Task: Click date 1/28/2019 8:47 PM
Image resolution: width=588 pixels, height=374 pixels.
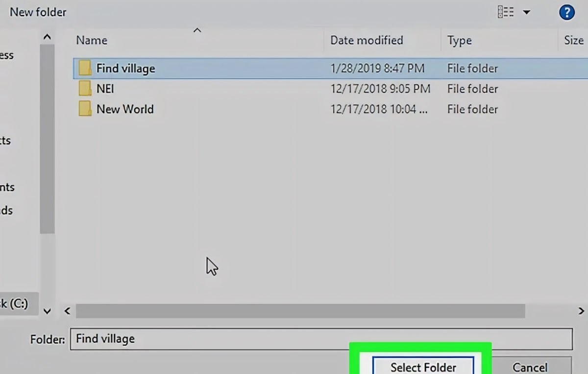Action: pos(377,69)
